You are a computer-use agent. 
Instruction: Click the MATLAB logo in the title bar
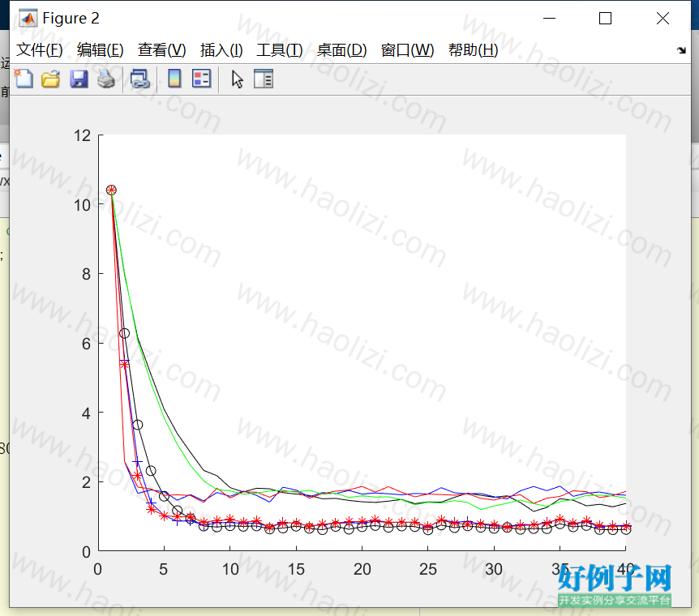tap(28, 19)
